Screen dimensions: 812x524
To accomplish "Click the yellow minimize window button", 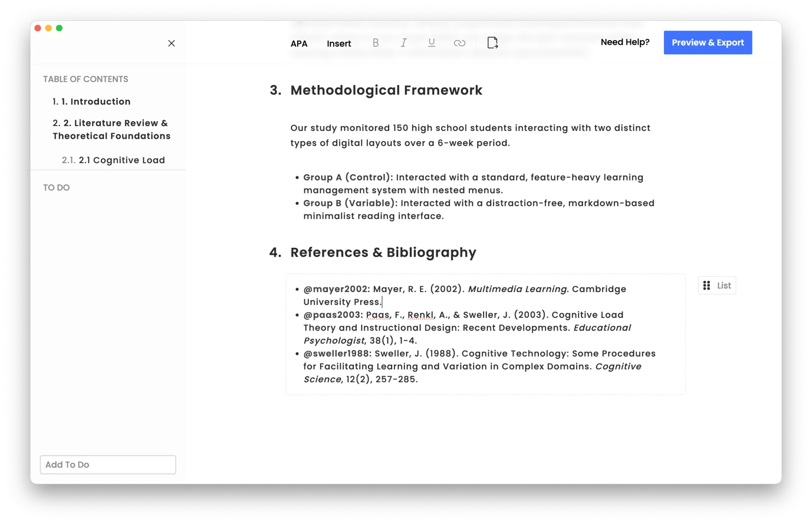I will 48,28.
